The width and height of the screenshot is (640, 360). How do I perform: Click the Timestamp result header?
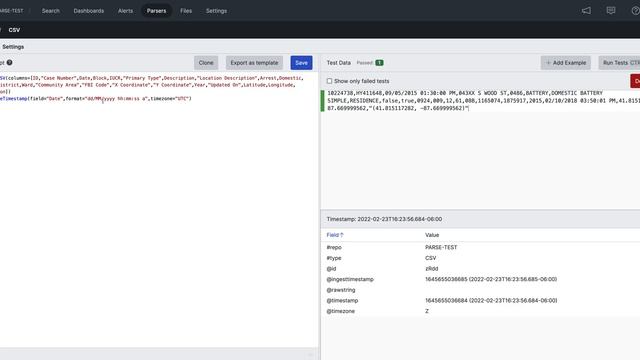pyautogui.click(x=384, y=219)
